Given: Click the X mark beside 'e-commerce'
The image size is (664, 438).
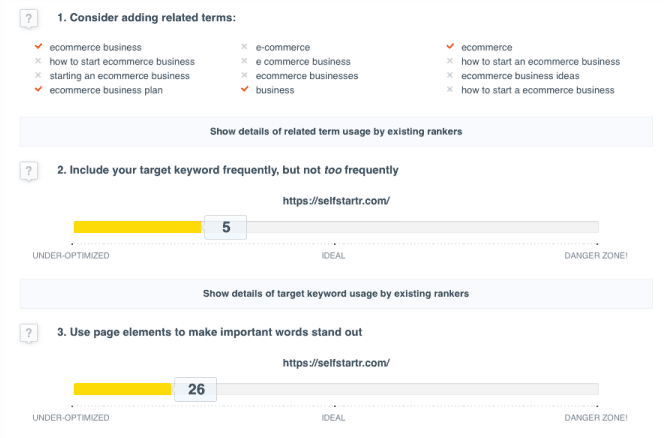Looking at the screenshot, I should [244, 47].
